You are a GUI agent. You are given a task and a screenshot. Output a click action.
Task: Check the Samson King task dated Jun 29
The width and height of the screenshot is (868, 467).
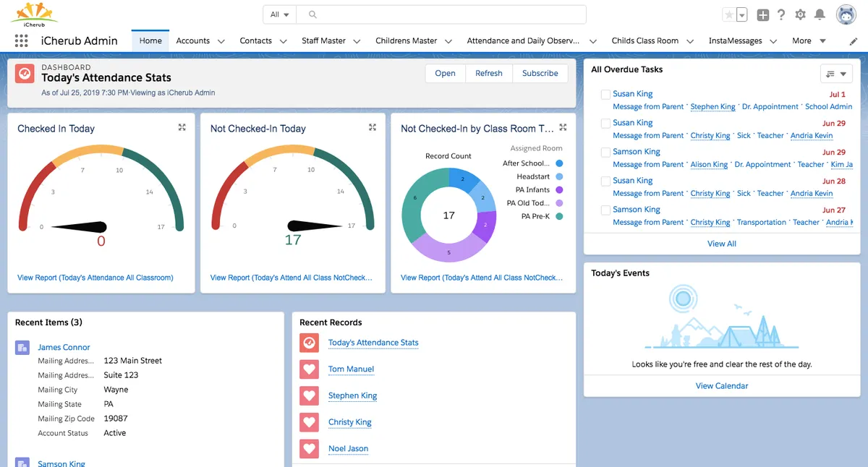click(x=605, y=153)
